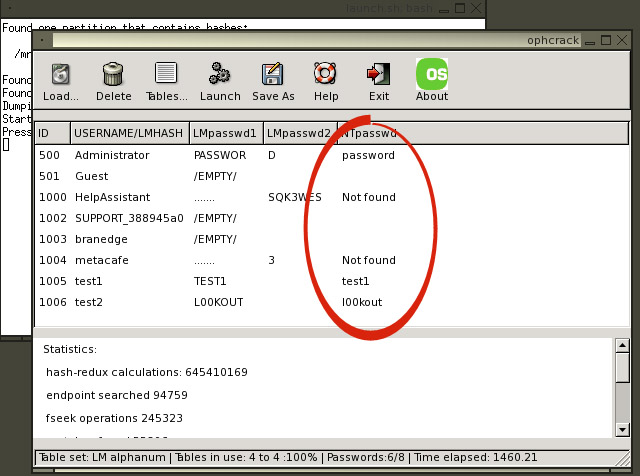
Task: Click the hash-redux calculations statistics line
Action: 147,372
